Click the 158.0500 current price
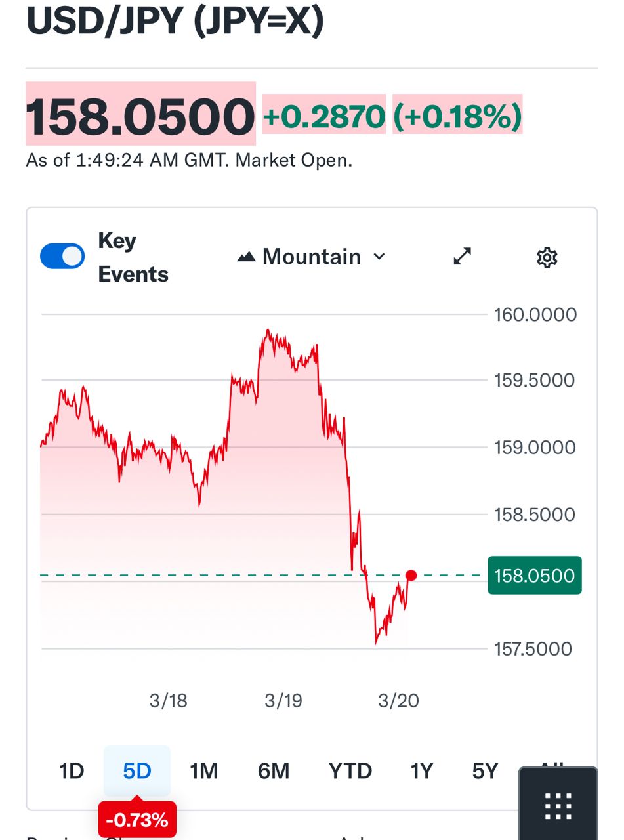 140,116
